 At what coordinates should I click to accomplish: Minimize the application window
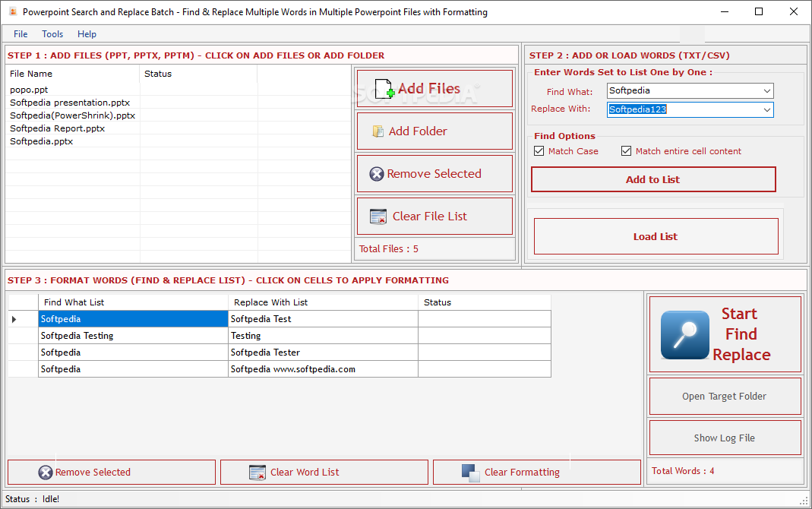pyautogui.click(x=725, y=11)
